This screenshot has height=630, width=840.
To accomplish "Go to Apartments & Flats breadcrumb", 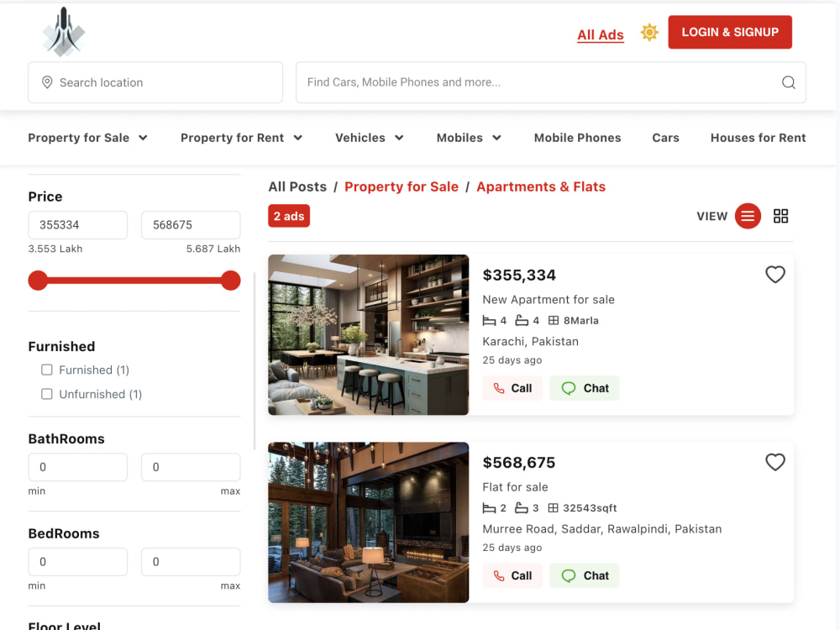I will coord(541,186).
